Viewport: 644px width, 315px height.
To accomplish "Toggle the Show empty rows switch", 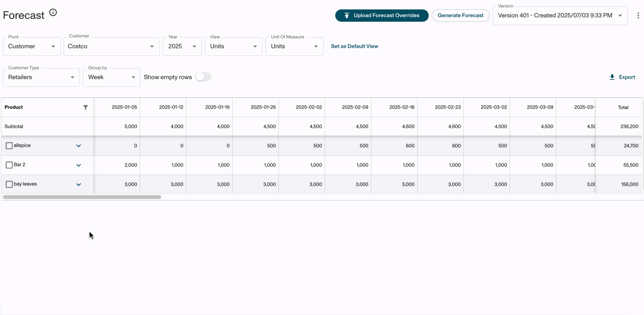I will pyautogui.click(x=203, y=77).
